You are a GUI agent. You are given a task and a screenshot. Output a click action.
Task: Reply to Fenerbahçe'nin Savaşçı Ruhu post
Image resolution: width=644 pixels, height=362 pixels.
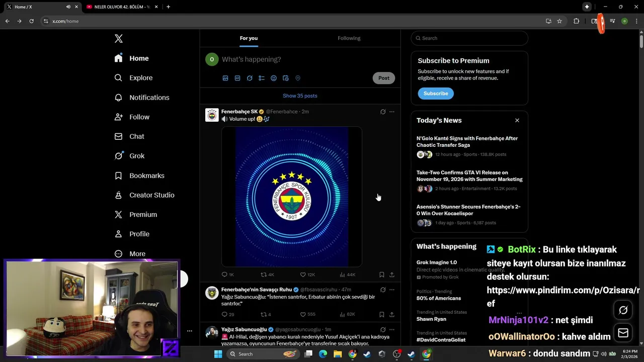pyautogui.click(x=227, y=314)
